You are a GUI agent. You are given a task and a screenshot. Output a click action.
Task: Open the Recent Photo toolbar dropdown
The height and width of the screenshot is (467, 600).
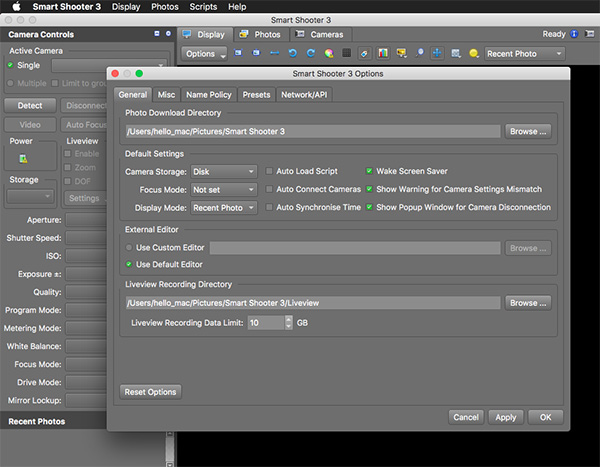(x=525, y=53)
